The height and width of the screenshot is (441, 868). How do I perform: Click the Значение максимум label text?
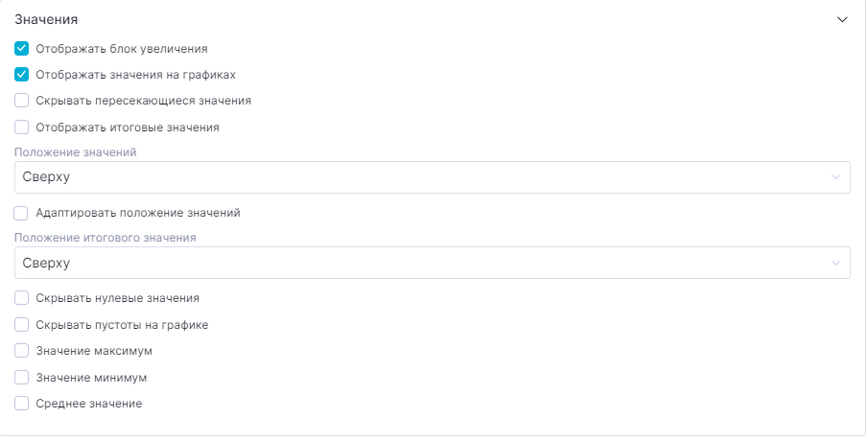(94, 351)
